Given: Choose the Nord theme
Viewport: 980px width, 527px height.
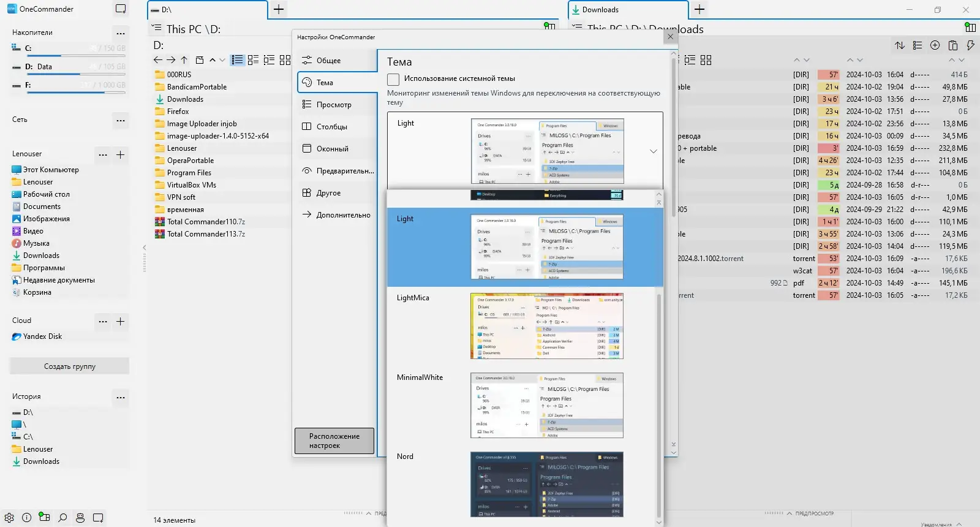Looking at the screenshot, I should [521, 485].
